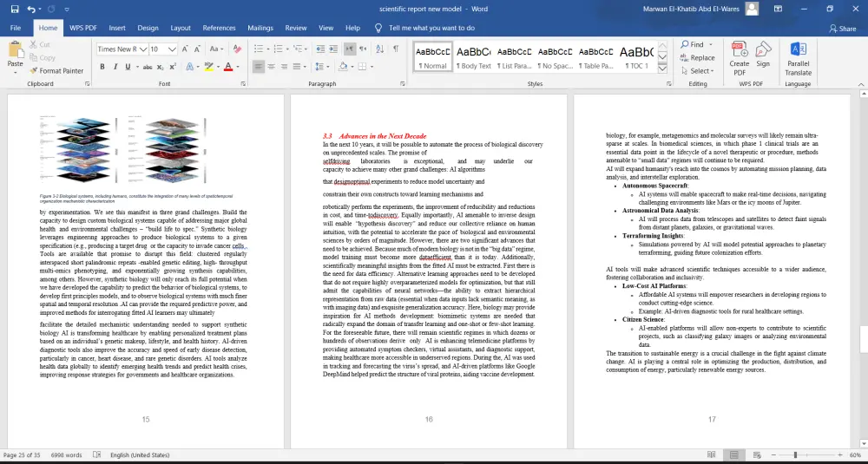Switch to the Review tab

click(296, 28)
